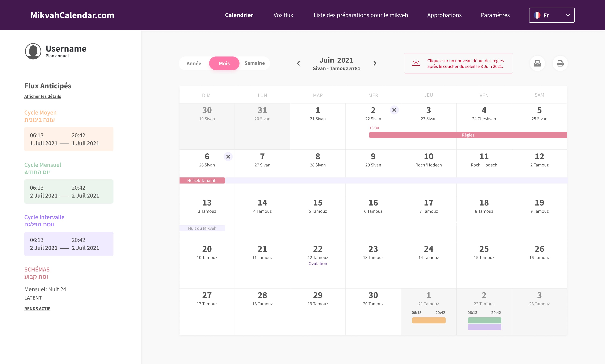Switch to Semaine view
Screen dimensions: 605x364
254,63
